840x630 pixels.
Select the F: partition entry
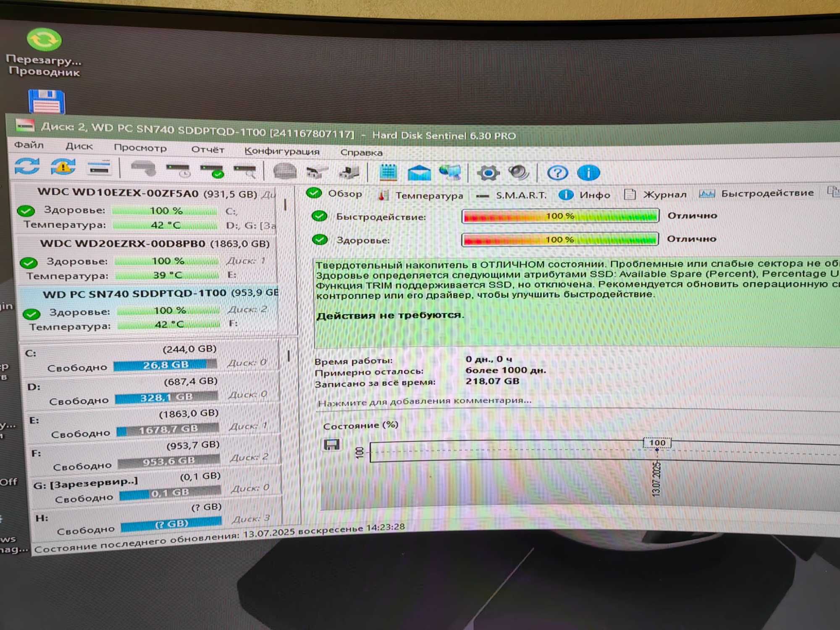coord(154,455)
